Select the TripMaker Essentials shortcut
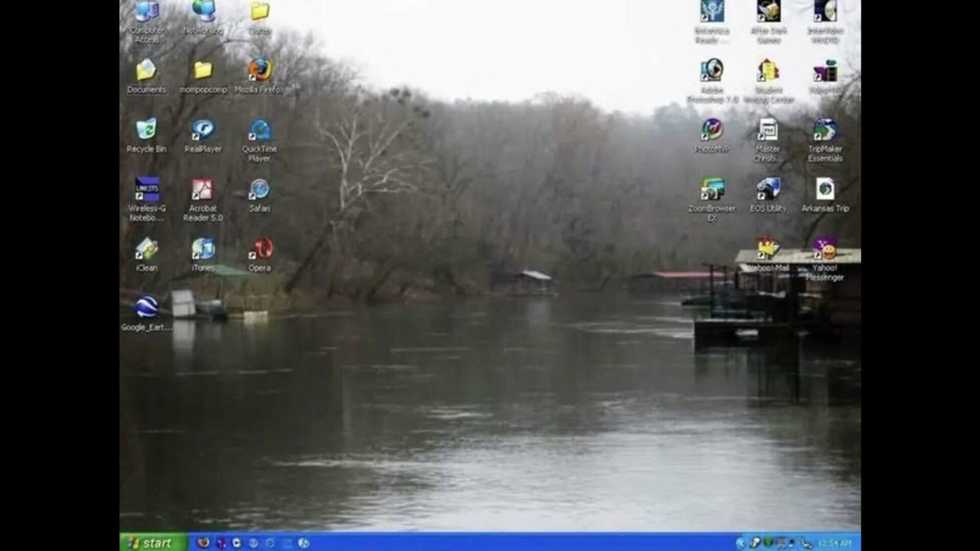Viewport: 980px width, 551px height. point(825,139)
